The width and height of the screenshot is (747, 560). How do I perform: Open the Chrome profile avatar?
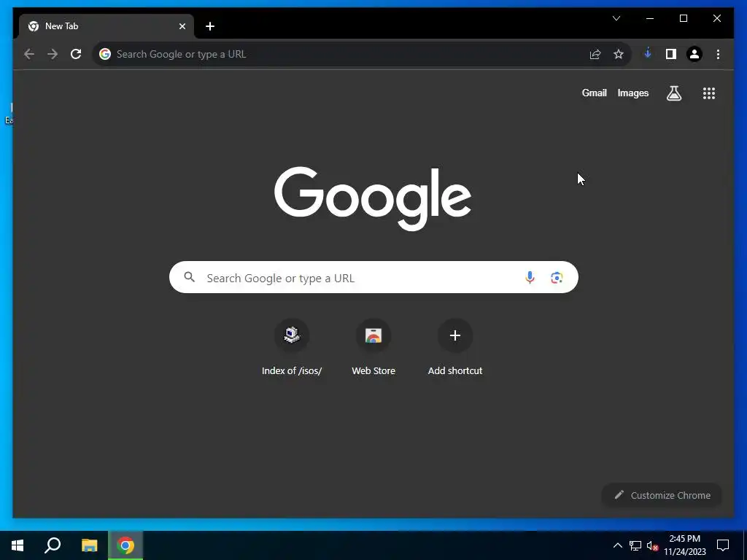pos(694,54)
